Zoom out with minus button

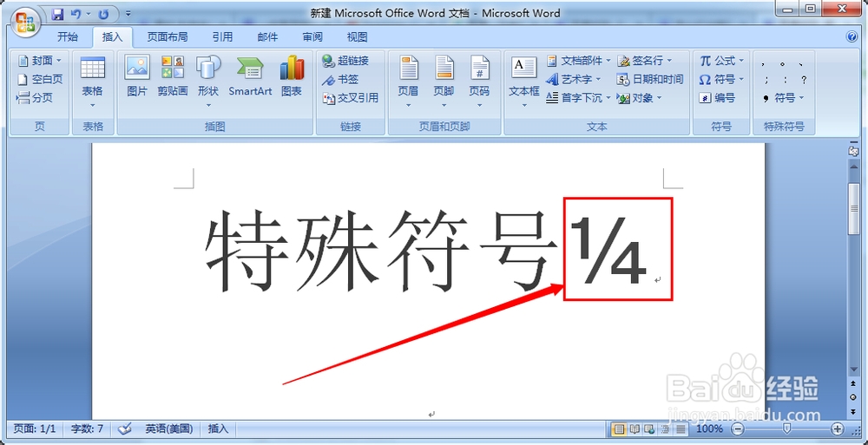point(738,429)
